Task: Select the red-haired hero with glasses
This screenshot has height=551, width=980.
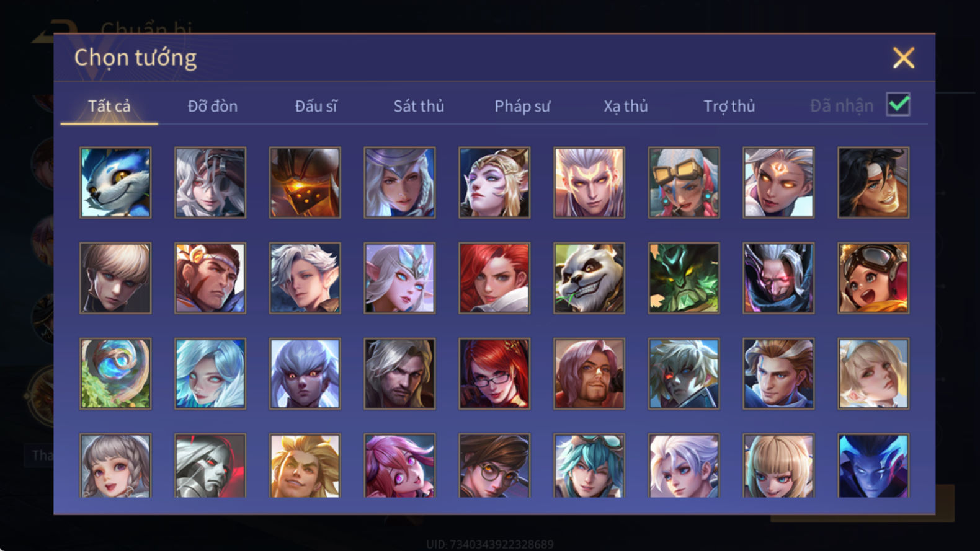Action: point(494,373)
